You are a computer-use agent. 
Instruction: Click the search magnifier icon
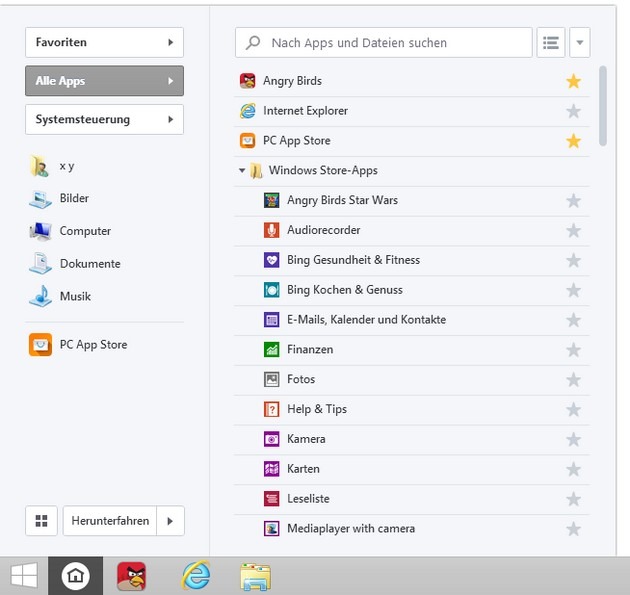(253, 43)
